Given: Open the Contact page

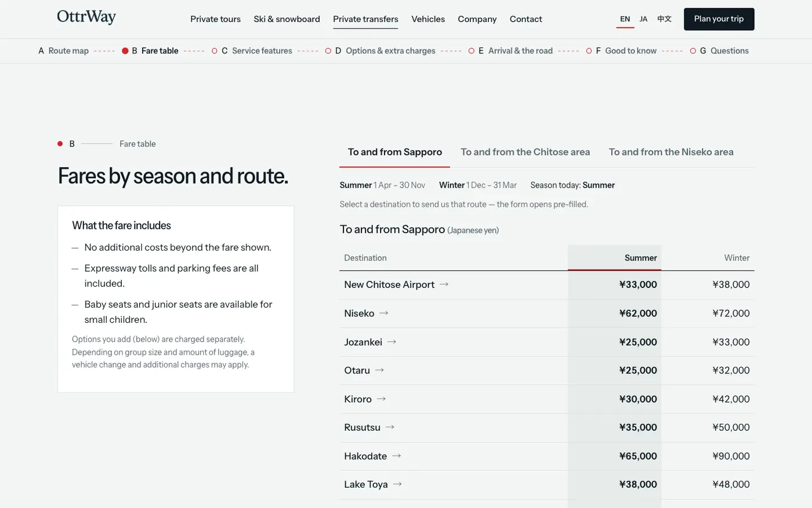Looking at the screenshot, I should pyautogui.click(x=525, y=19).
